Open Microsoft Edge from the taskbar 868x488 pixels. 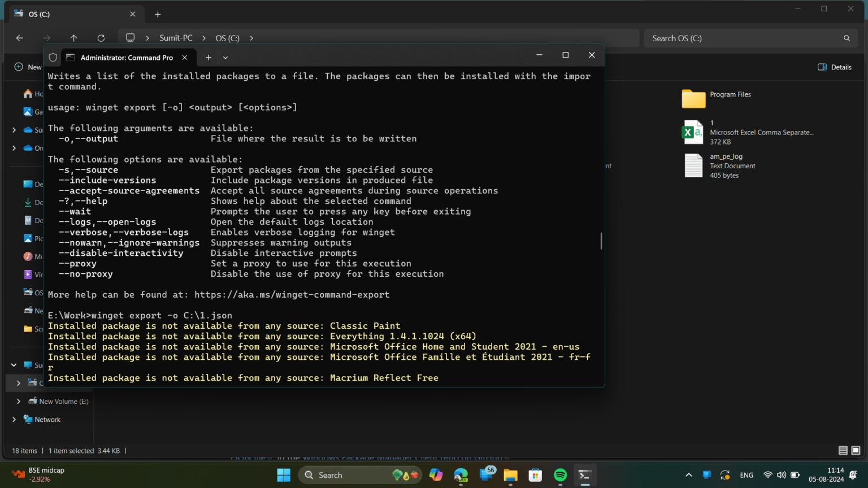point(461,475)
